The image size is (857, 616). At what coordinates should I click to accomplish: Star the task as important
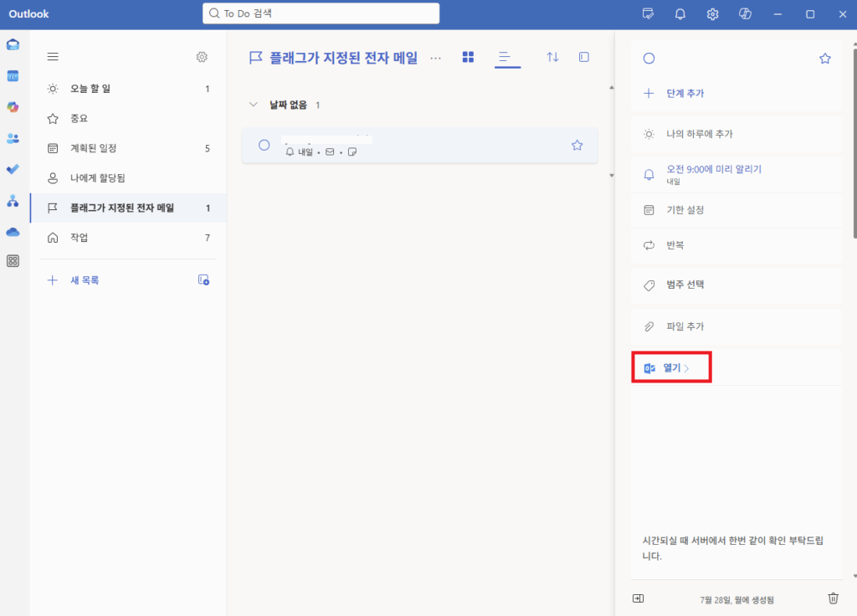[x=577, y=145]
